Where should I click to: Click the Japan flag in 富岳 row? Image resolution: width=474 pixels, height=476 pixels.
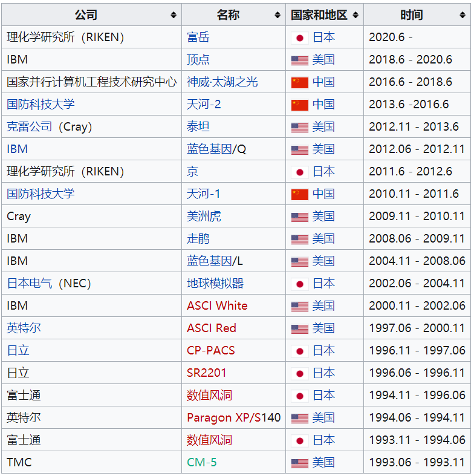(x=299, y=38)
